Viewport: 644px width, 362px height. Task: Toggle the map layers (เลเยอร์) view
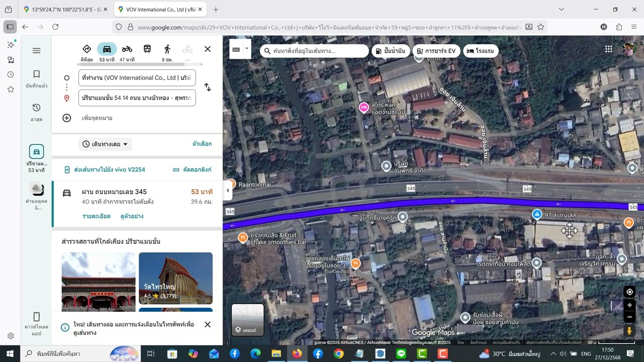click(x=248, y=320)
